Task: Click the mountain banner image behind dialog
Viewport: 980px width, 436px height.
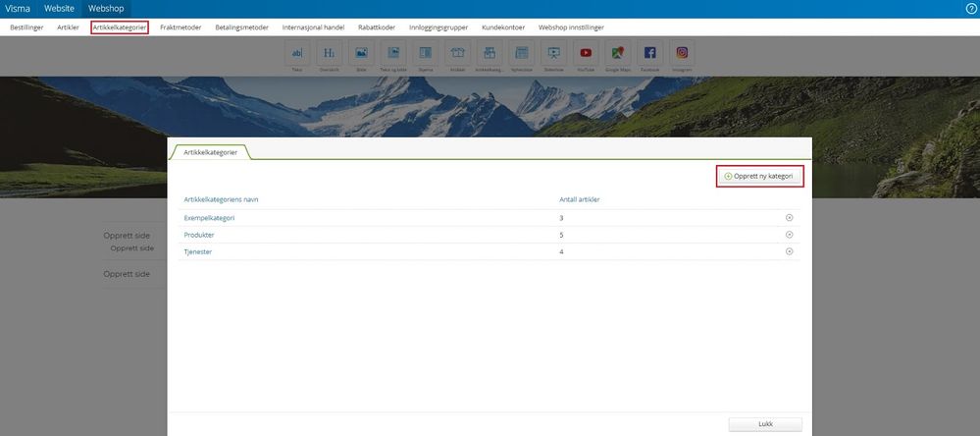Action: 490,106
